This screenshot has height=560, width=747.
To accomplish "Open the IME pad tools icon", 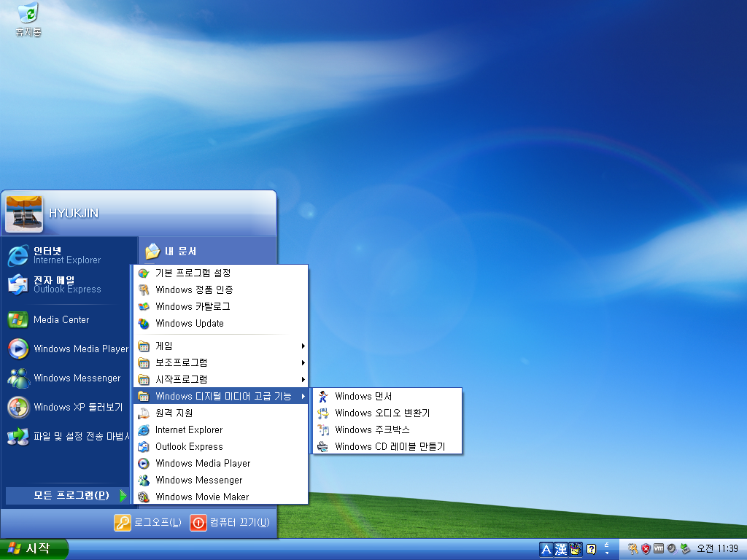I will coord(576,550).
